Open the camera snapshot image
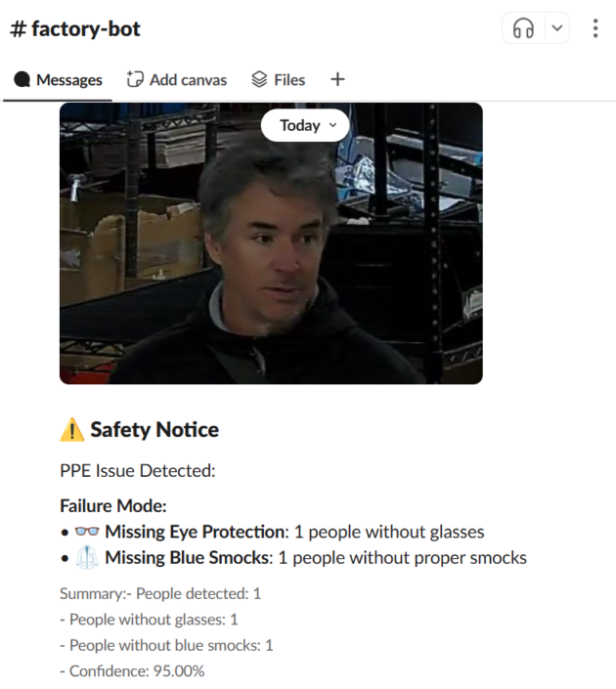This screenshot has height=689, width=616. (271, 243)
